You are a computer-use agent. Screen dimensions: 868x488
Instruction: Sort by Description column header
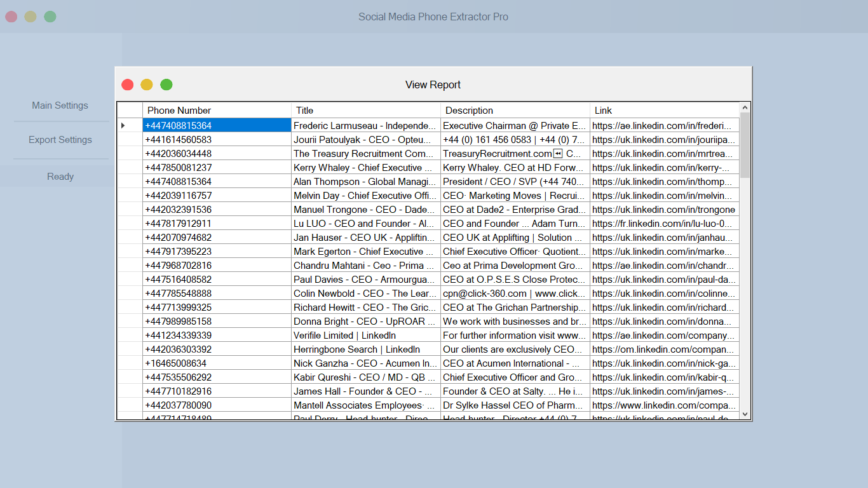515,111
